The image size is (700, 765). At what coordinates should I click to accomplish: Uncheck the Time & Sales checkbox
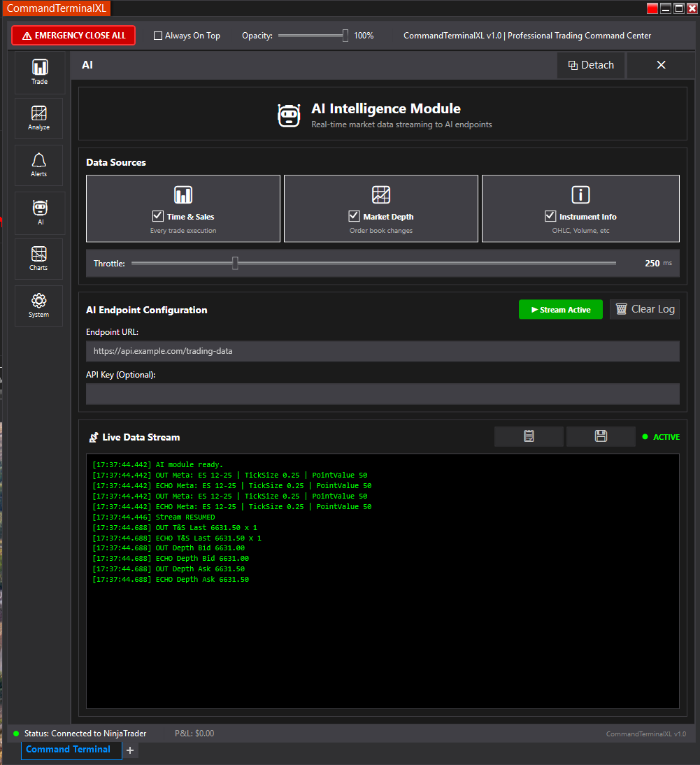point(158,216)
